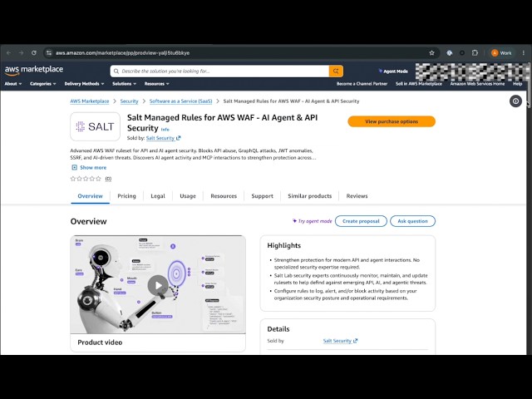
Task: Click the Salt logo image
Action: point(95,126)
